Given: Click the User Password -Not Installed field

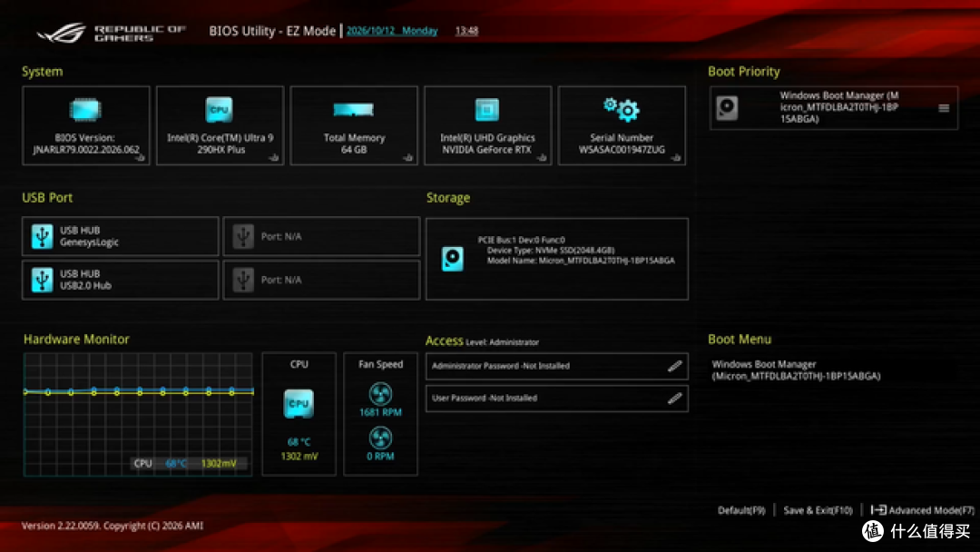Looking at the screenshot, I should pyautogui.click(x=557, y=399).
